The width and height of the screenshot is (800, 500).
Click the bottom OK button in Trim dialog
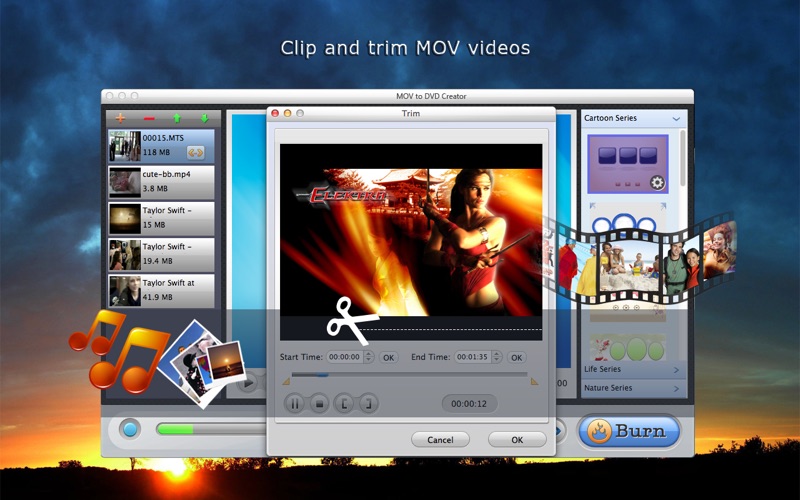(x=517, y=439)
